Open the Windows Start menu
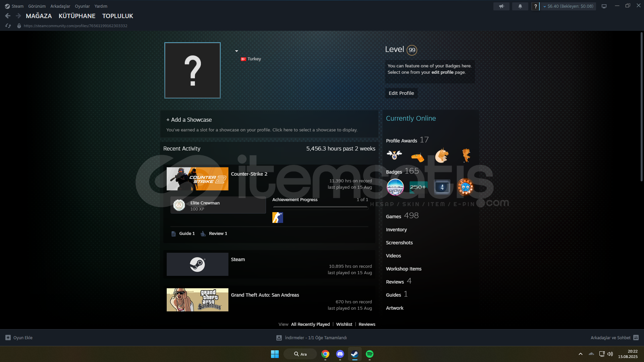 coord(275,354)
